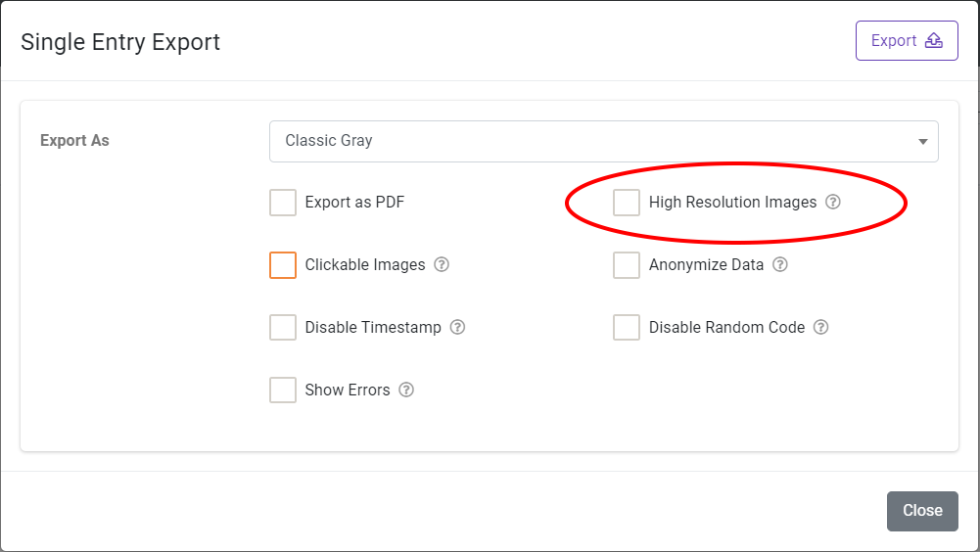980x552 pixels.
Task: Click the help icon beside Disable Timestamp
Action: tap(457, 328)
